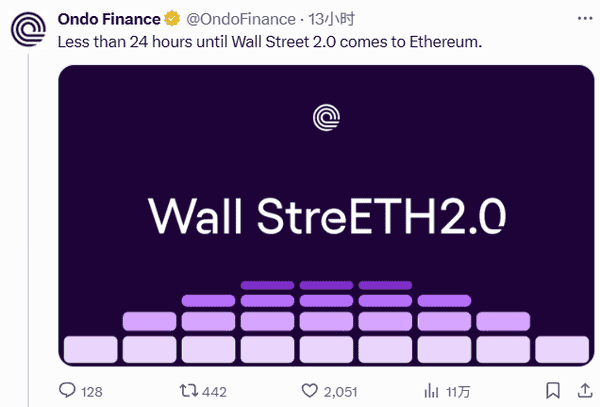Bookmark this Ondo Finance tweet
The height and width of the screenshot is (407, 600).
(x=553, y=389)
